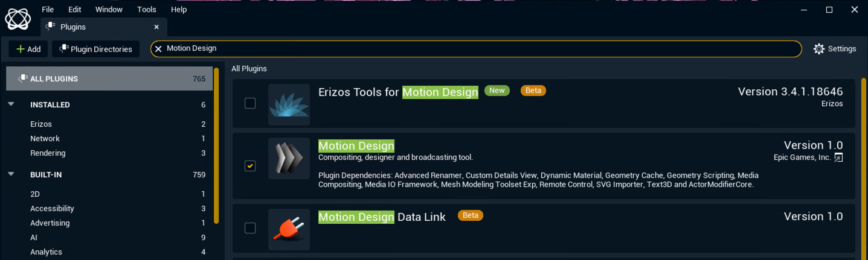Click the Erizos vendor name under its version
This screenshot has height=260, width=868.
click(x=832, y=104)
